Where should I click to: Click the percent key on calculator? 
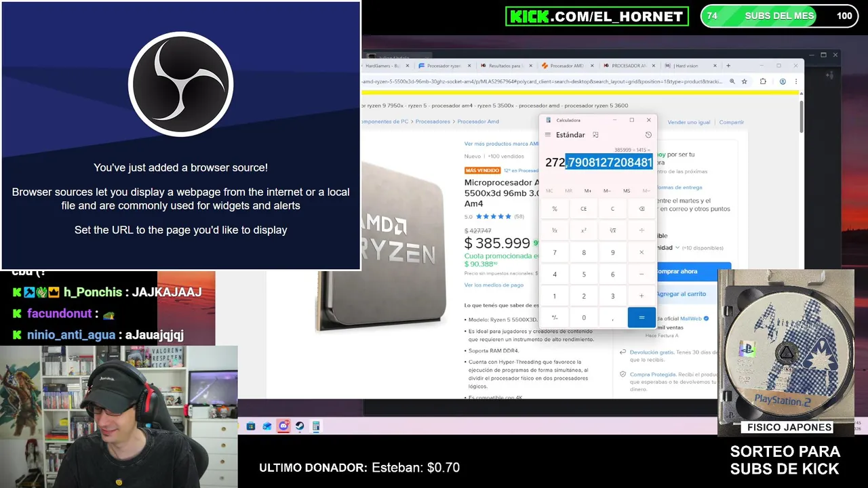(555, 209)
